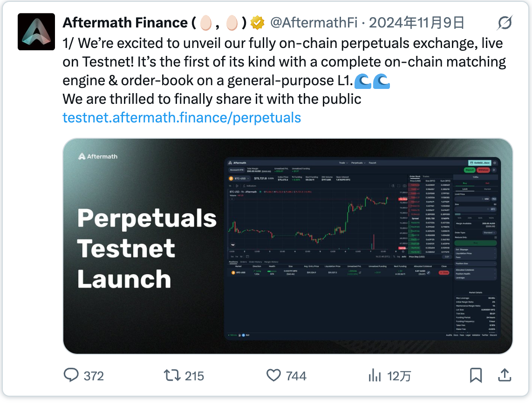This screenshot has width=532, height=405.
Task: Open the Aftermath Finance profile avatar
Action: click(36, 32)
